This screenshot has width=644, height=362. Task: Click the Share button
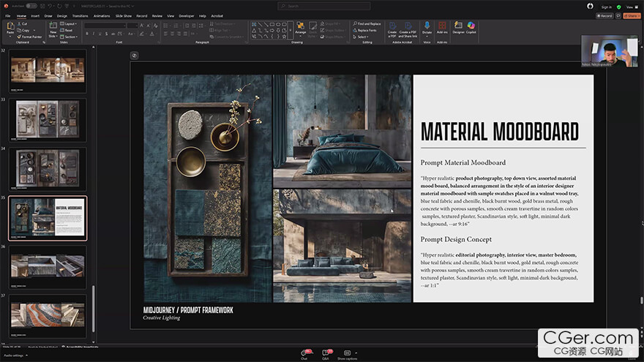point(632,15)
